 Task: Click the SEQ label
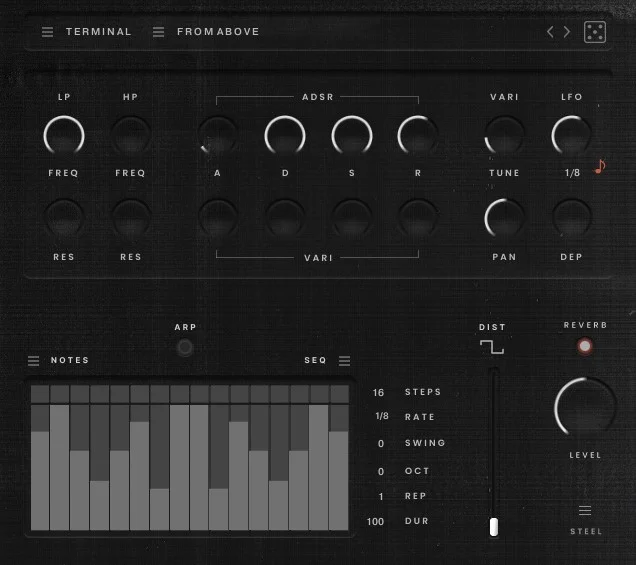tap(315, 360)
